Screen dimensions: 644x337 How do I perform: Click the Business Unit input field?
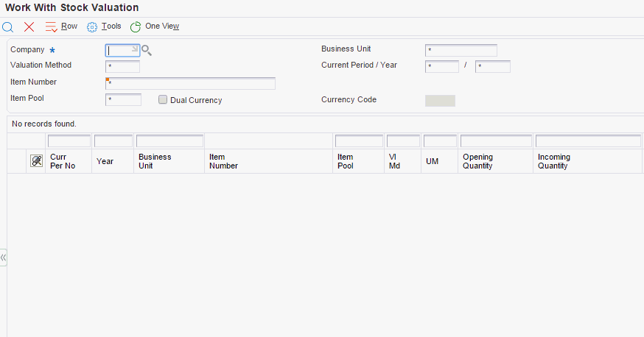pyautogui.click(x=461, y=51)
